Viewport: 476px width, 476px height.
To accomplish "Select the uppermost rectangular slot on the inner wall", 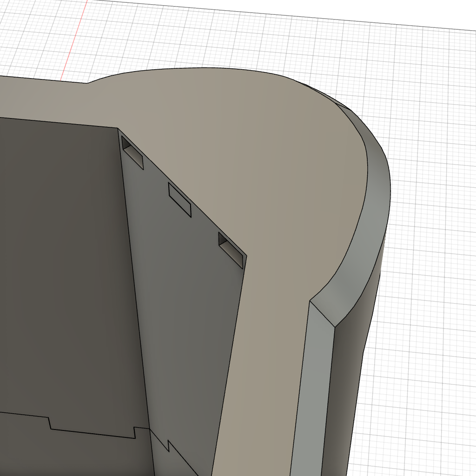I will [x=132, y=152].
